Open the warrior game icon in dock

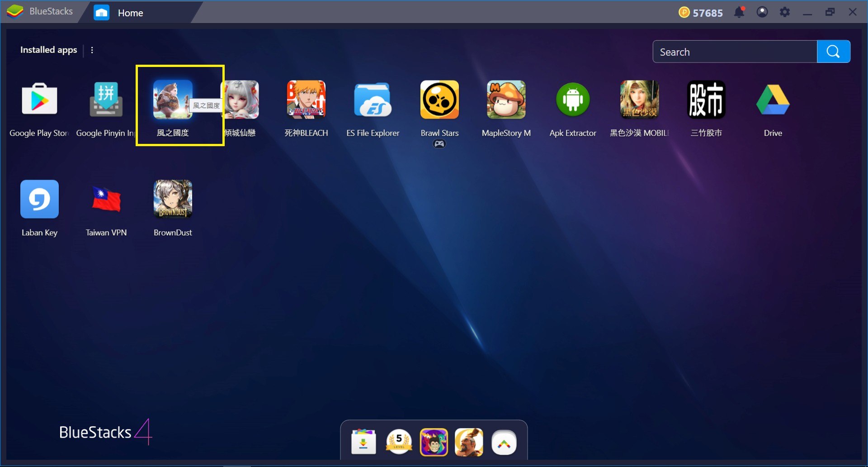tap(469, 442)
